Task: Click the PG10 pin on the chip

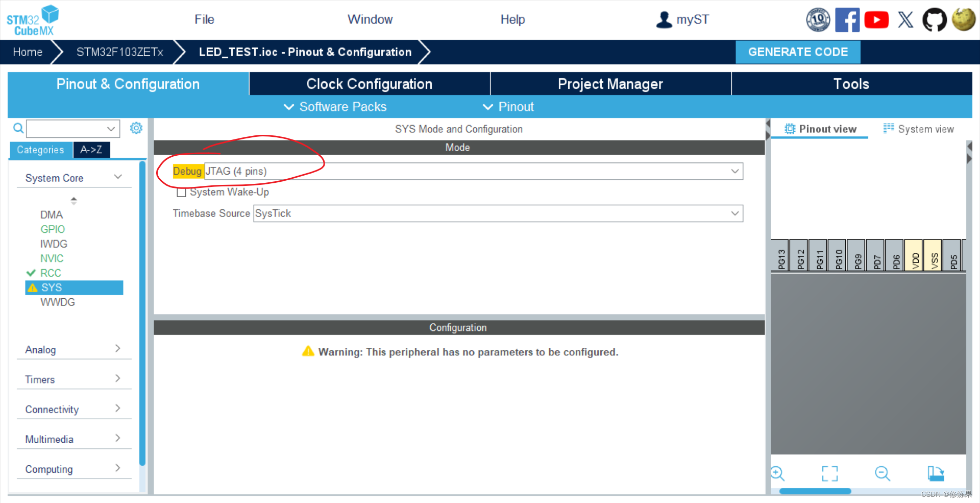Action: 838,255
